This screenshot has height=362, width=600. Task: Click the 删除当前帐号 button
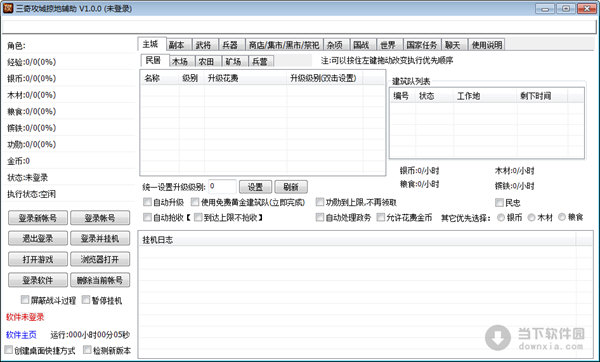coord(100,280)
